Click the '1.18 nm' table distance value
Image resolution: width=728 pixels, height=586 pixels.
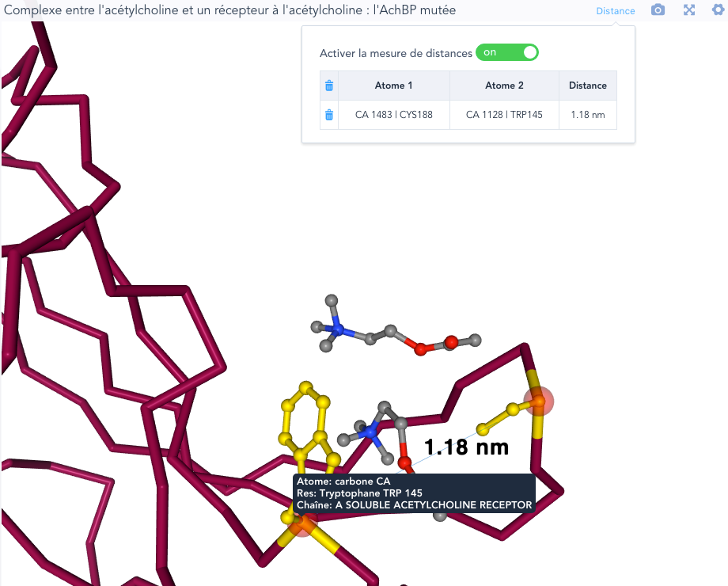[x=588, y=115]
